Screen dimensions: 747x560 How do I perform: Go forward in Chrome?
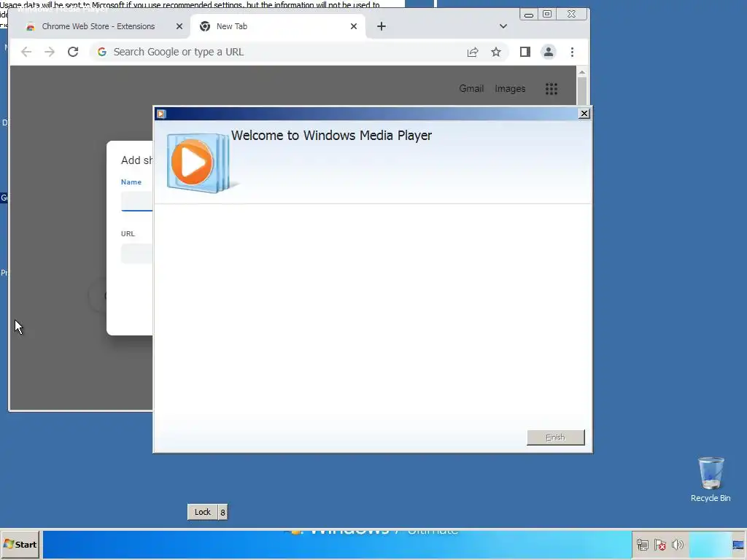tap(50, 52)
